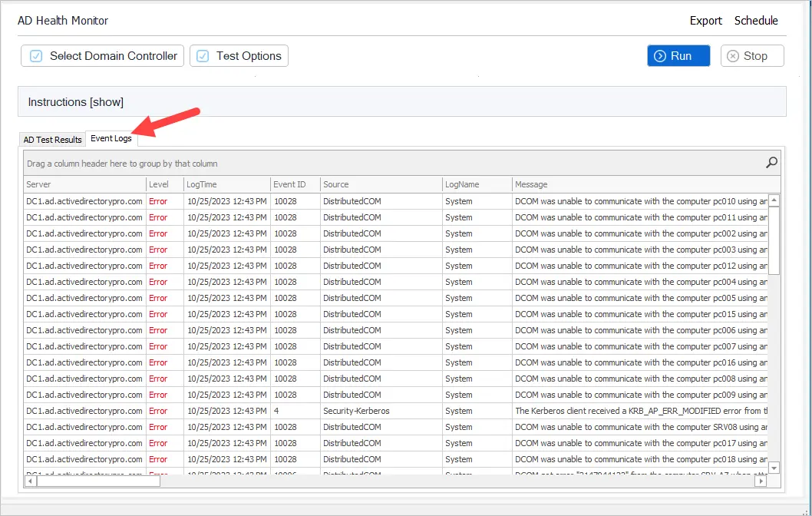
Task: Click the horizontal scrollbar thumb
Action: 98,481
